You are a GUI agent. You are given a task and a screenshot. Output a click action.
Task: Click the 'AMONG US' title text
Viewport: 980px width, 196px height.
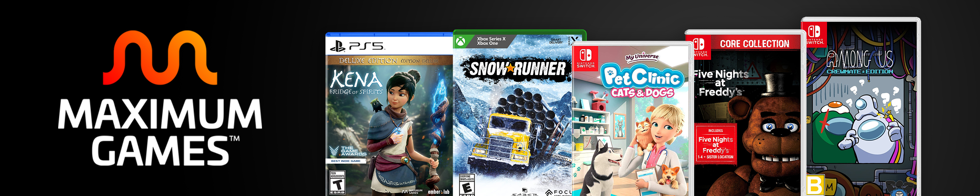coord(860,59)
